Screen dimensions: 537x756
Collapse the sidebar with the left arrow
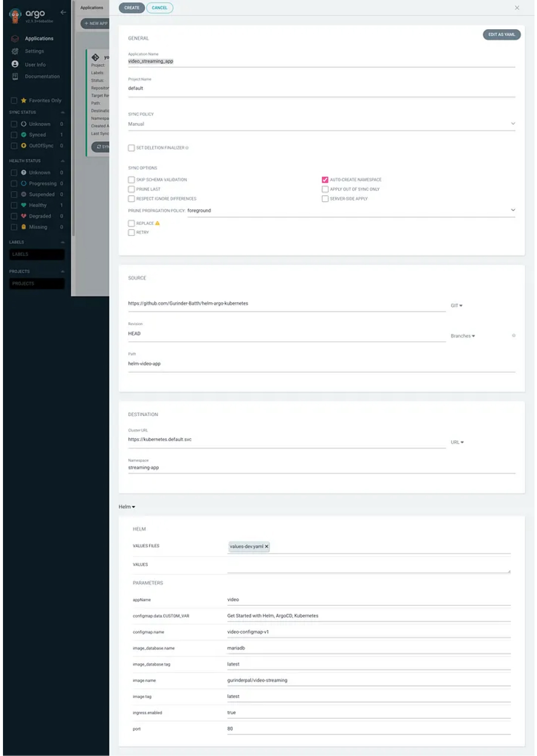[x=63, y=12]
